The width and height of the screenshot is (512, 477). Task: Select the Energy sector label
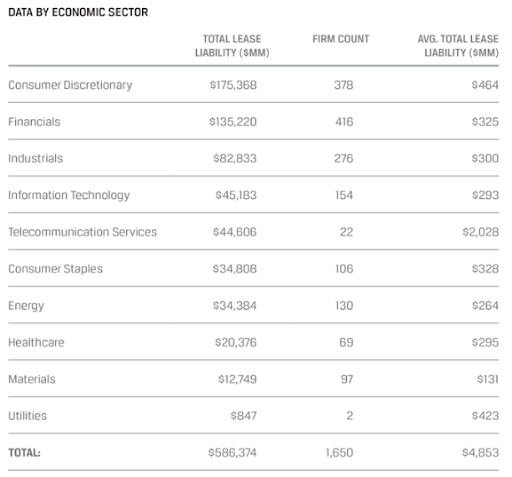point(26,306)
